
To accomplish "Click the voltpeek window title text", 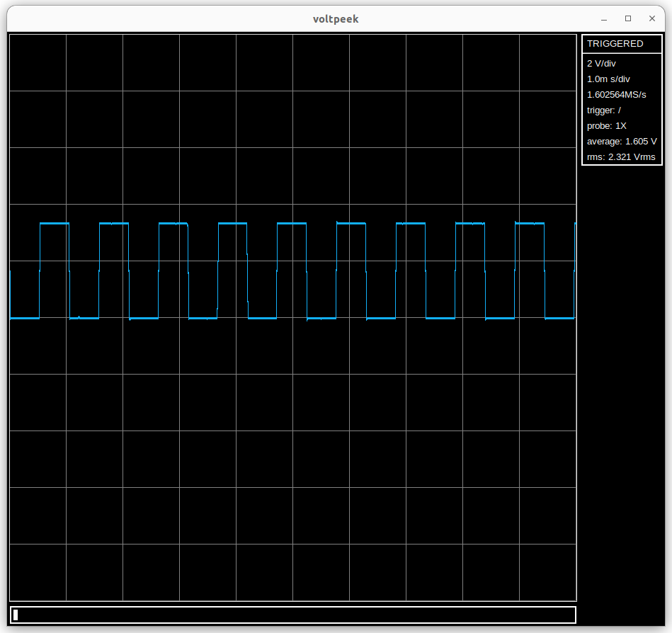I will tap(336, 19).
